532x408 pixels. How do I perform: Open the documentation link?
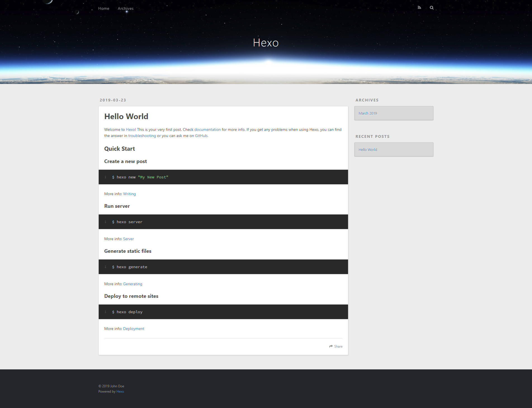pyautogui.click(x=207, y=129)
